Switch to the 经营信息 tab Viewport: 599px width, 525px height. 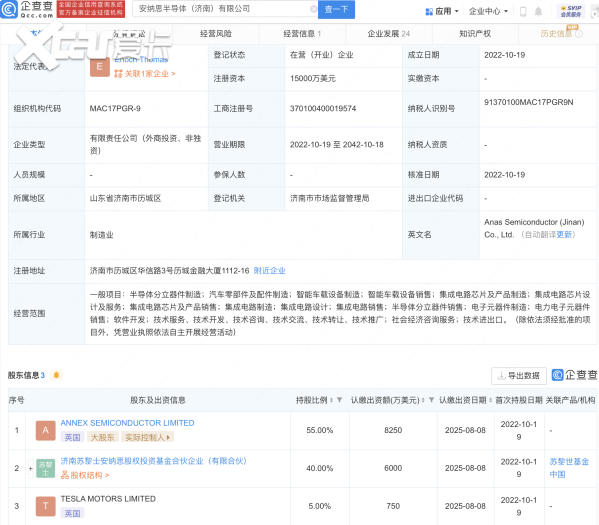pyautogui.click(x=302, y=34)
